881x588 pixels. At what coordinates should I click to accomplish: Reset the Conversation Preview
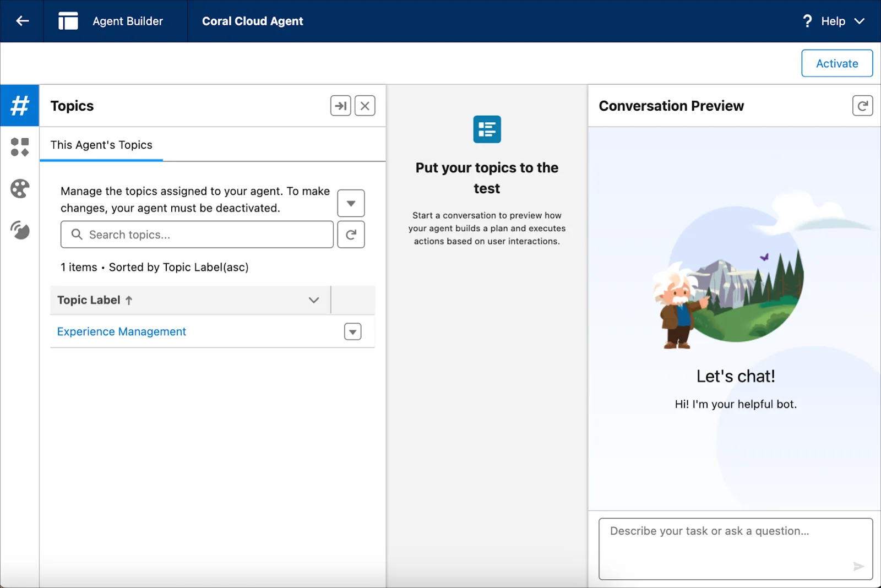click(863, 105)
